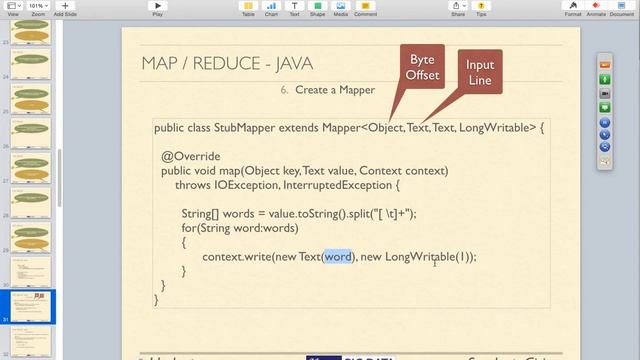Show Tips using the yellow icon
640x360 pixels.
[481, 6]
